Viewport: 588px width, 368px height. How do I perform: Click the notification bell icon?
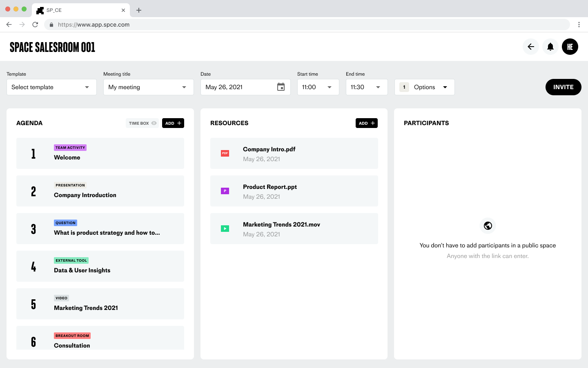(x=550, y=47)
